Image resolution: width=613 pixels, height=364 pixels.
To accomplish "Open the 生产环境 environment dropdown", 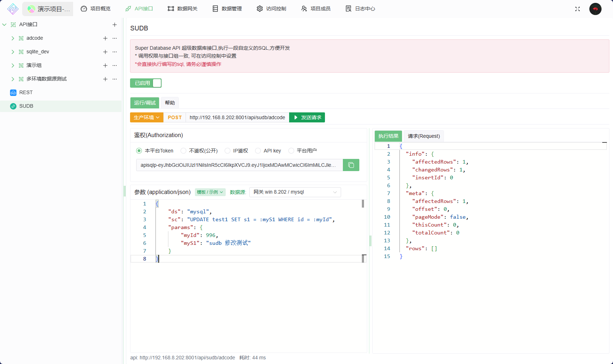I will click(147, 117).
